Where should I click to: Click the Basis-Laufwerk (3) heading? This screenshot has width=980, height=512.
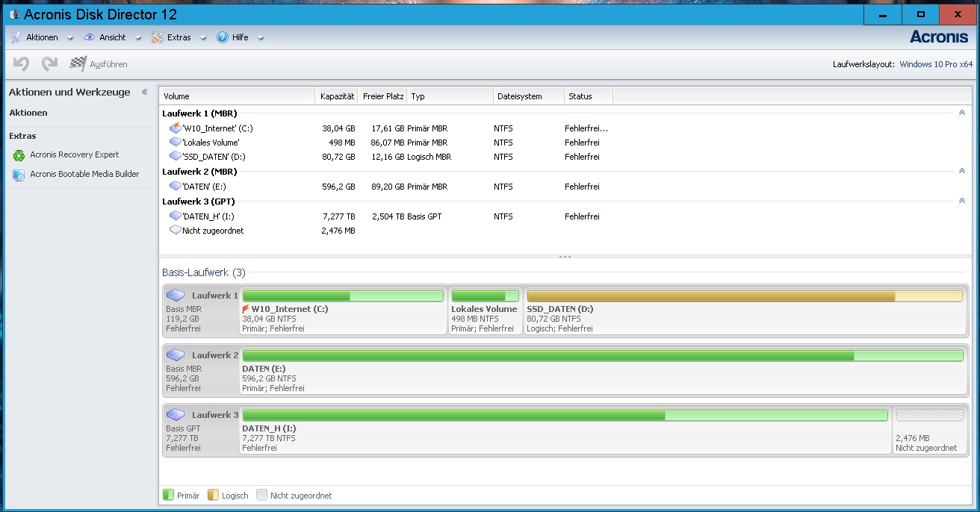(204, 272)
